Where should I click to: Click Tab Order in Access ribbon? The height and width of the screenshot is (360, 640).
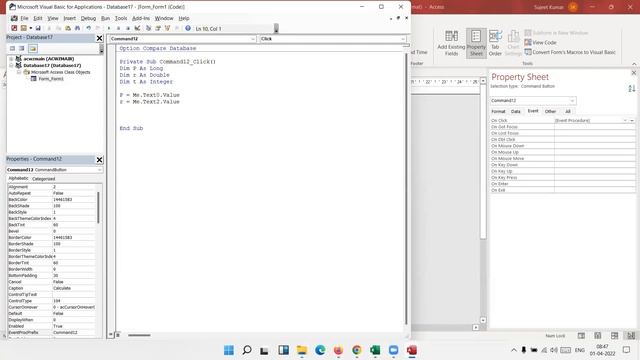[495, 43]
